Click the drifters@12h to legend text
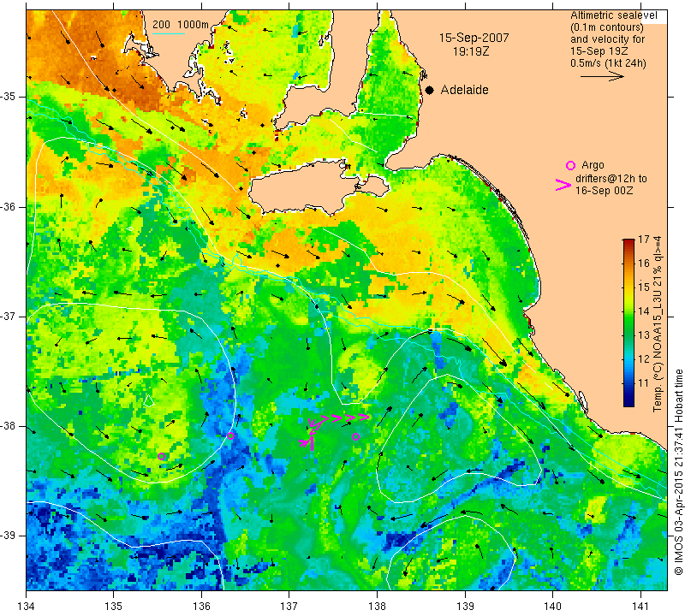 point(611,179)
